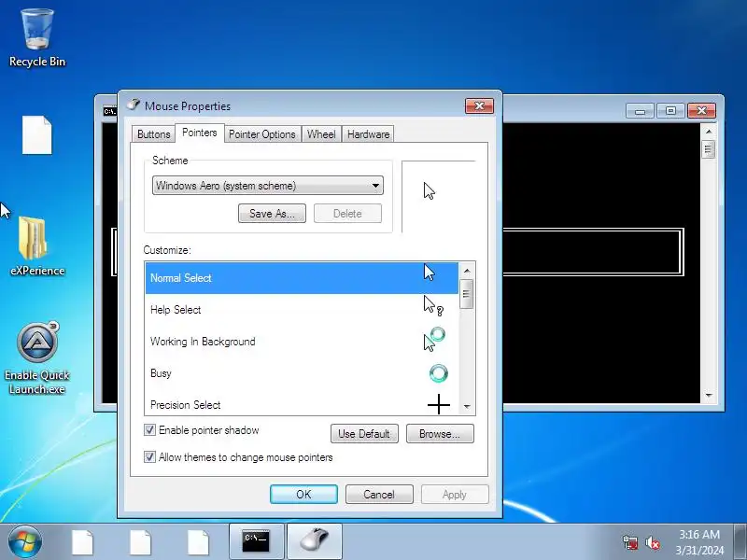Screen dimensions: 747x560
Task: Click Command Prompt scroll down arrow
Action: tap(709, 395)
